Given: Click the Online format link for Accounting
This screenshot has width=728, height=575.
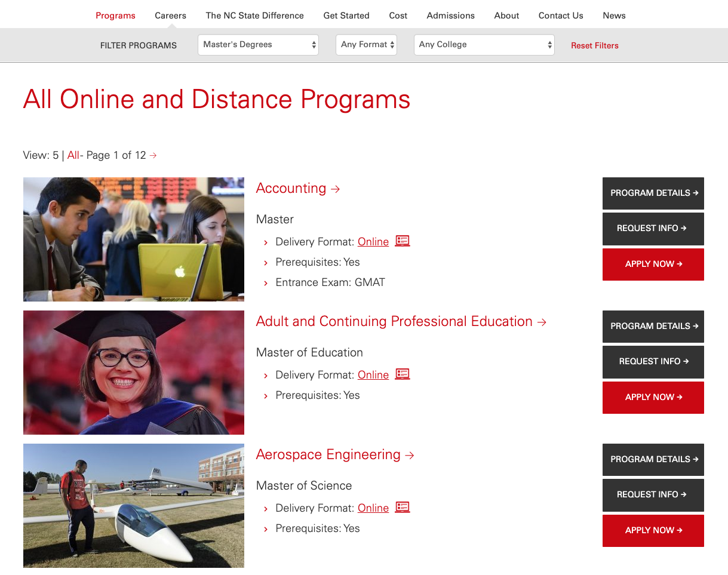Looking at the screenshot, I should (373, 242).
